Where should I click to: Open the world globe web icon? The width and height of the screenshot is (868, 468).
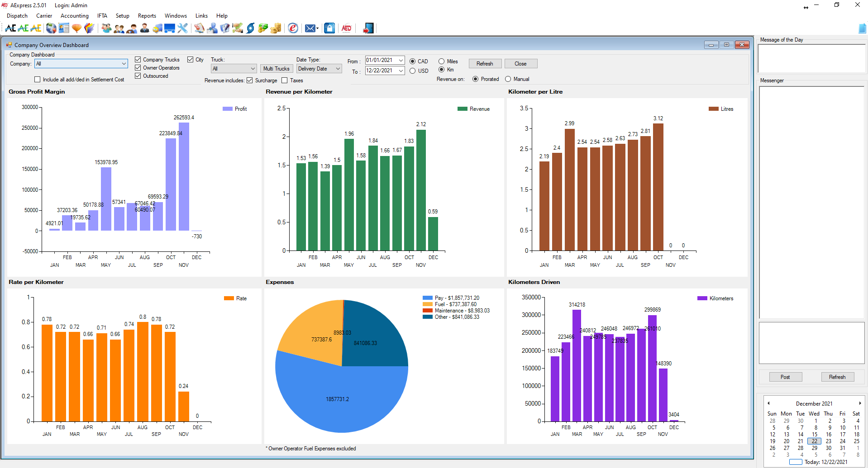(51, 28)
